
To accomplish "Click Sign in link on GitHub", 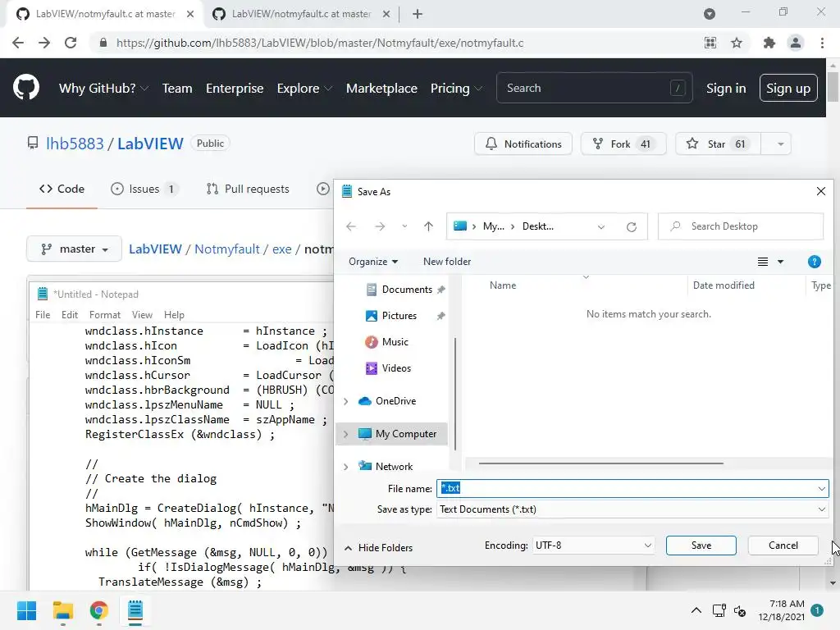I will (726, 88).
